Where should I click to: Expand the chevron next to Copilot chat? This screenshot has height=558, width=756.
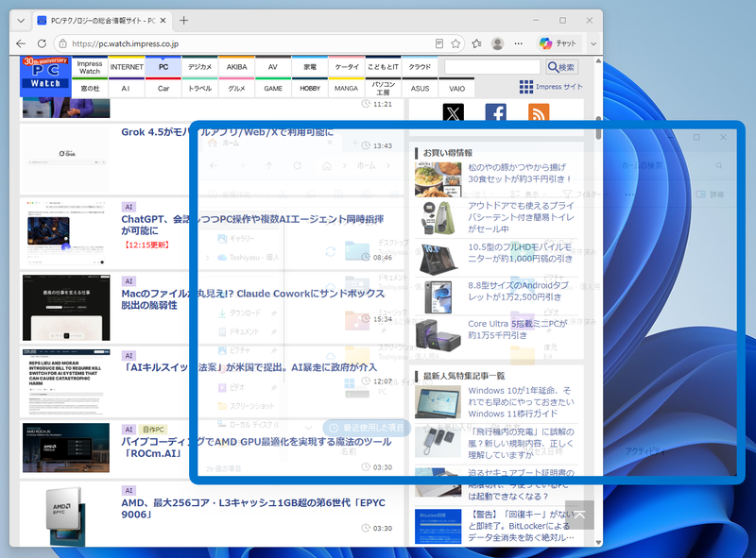[593, 43]
